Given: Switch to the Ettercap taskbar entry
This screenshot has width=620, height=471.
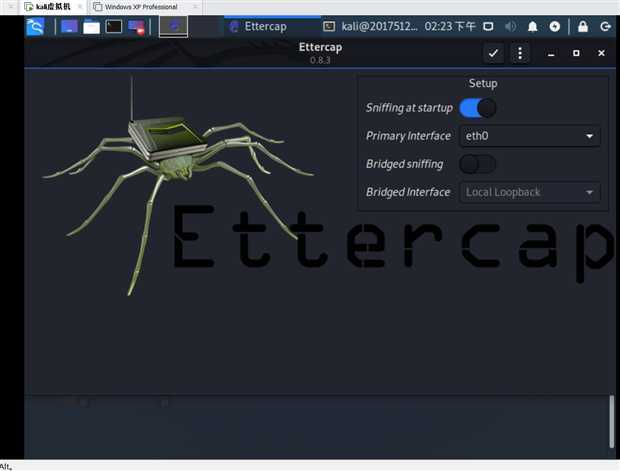Looking at the screenshot, I should coord(272,26).
